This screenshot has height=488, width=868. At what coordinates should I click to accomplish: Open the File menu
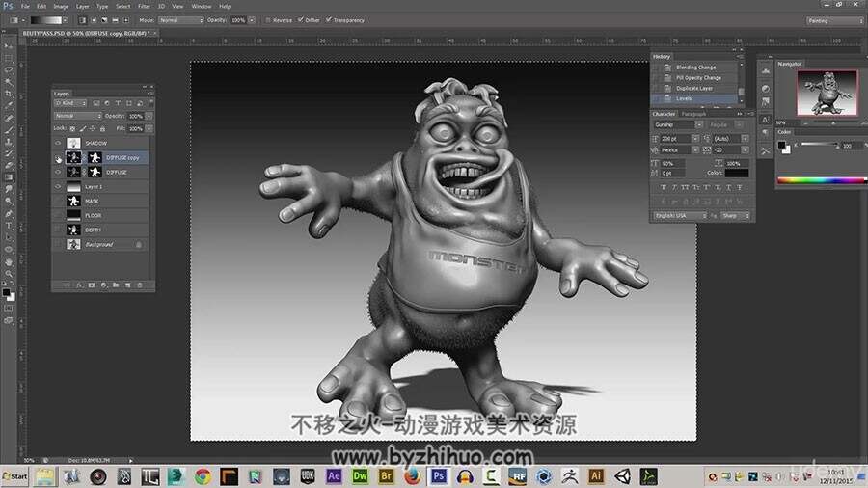click(25, 6)
